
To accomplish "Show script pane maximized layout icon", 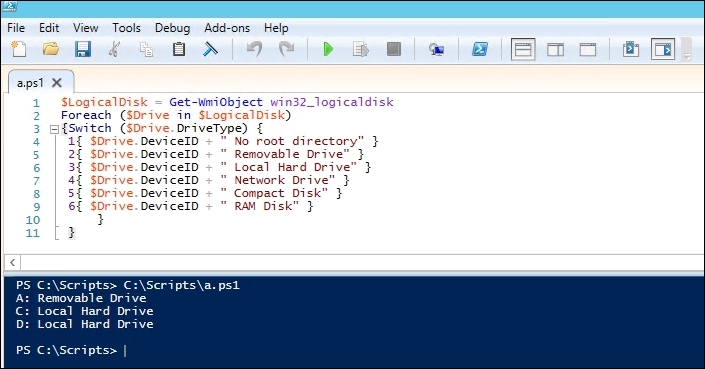I will tap(588, 49).
